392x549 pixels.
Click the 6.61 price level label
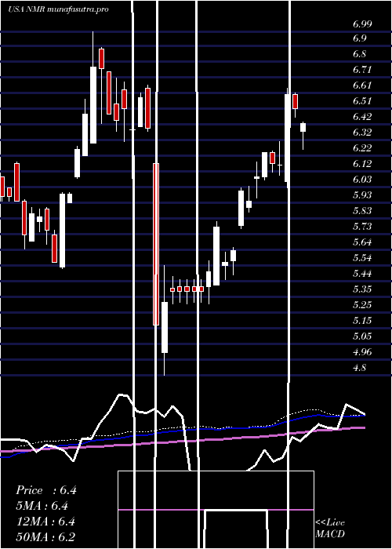[x=362, y=85]
